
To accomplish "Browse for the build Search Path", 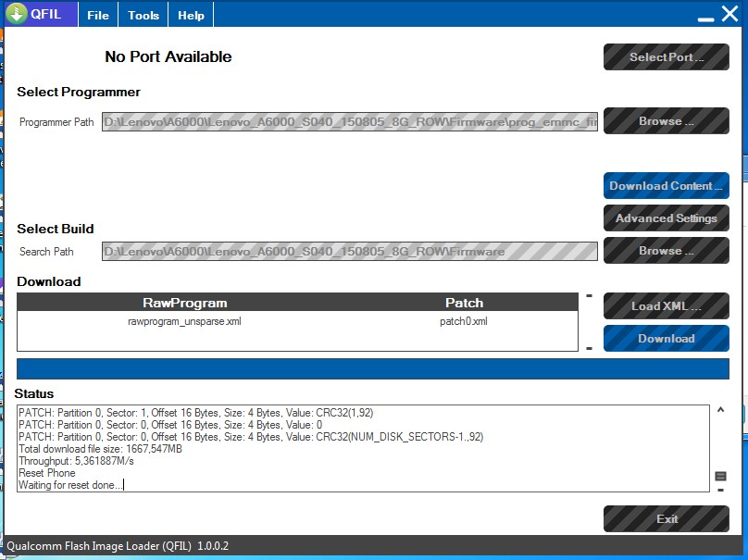I will (666, 251).
